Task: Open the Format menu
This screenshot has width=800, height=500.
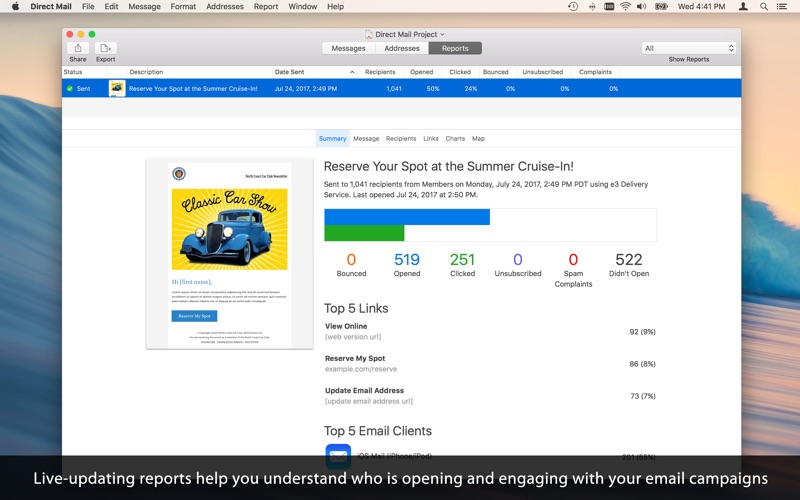Action: pos(183,7)
